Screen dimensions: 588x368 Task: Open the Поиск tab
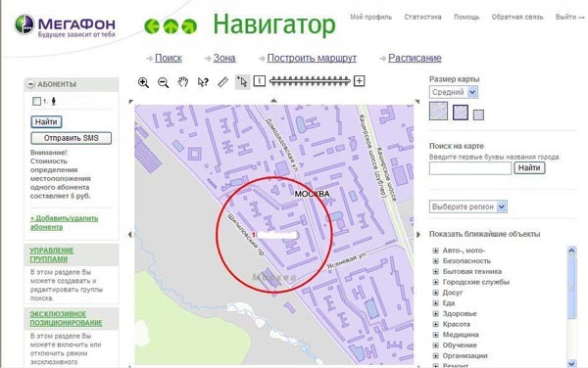(169, 58)
